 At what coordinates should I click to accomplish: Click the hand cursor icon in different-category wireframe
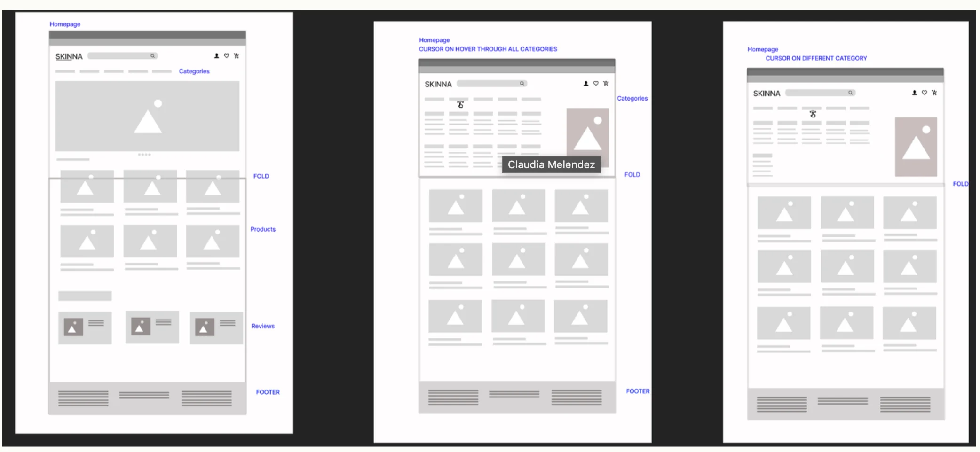click(813, 114)
